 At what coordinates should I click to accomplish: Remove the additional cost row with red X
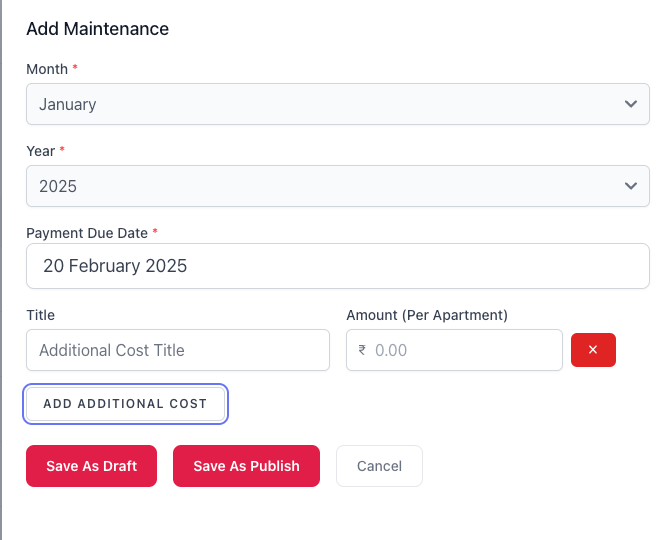593,350
